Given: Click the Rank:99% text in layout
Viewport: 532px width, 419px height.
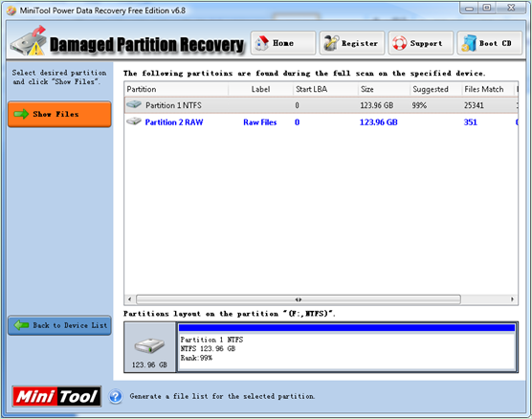Looking at the screenshot, I should pos(196,358).
